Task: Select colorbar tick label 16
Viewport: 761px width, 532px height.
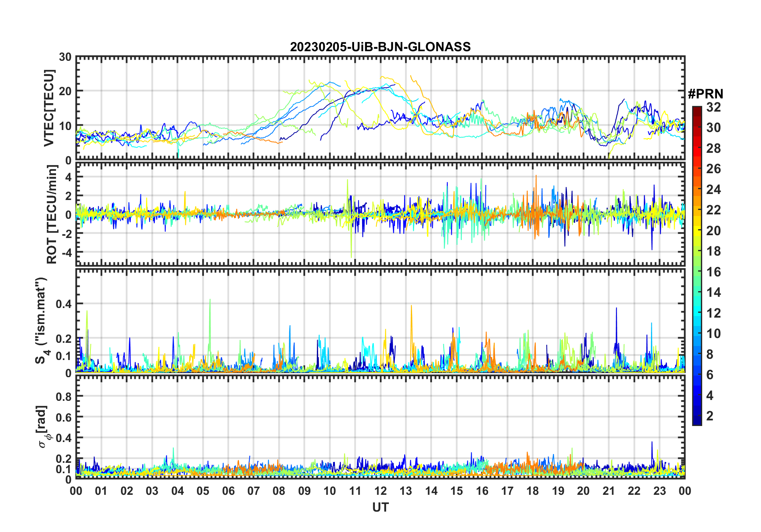Action: coord(713,272)
